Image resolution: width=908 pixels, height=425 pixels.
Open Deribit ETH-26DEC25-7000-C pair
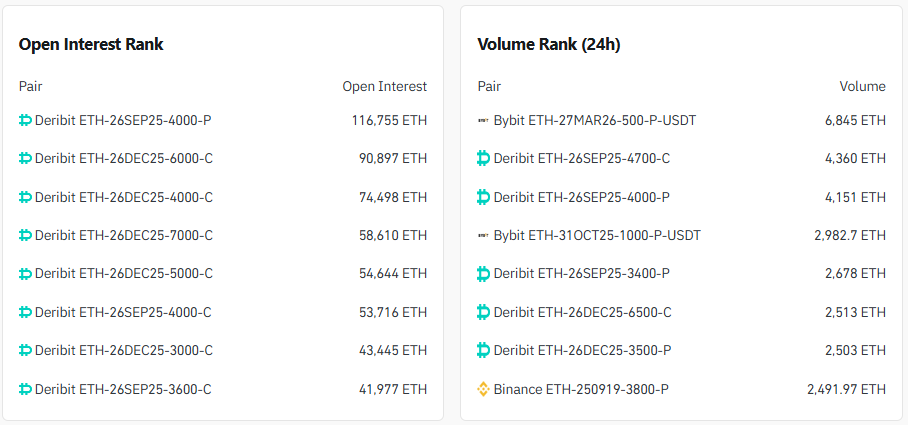(x=124, y=235)
